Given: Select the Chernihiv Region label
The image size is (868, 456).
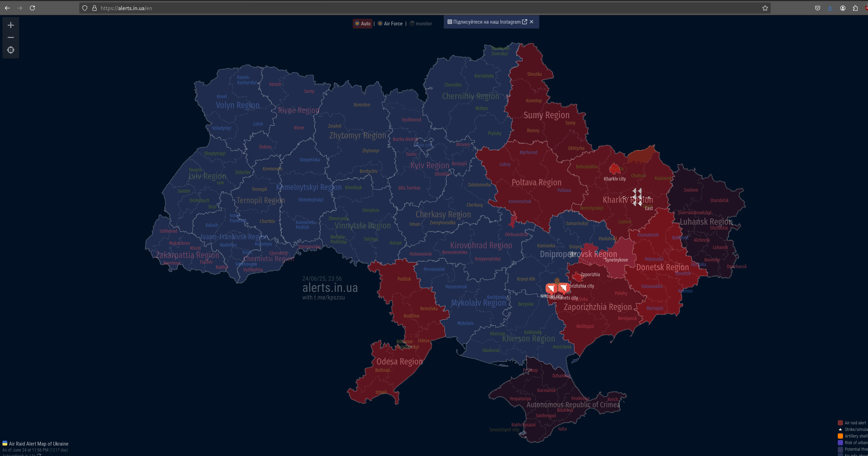Looking at the screenshot, I should click(470, 96).
